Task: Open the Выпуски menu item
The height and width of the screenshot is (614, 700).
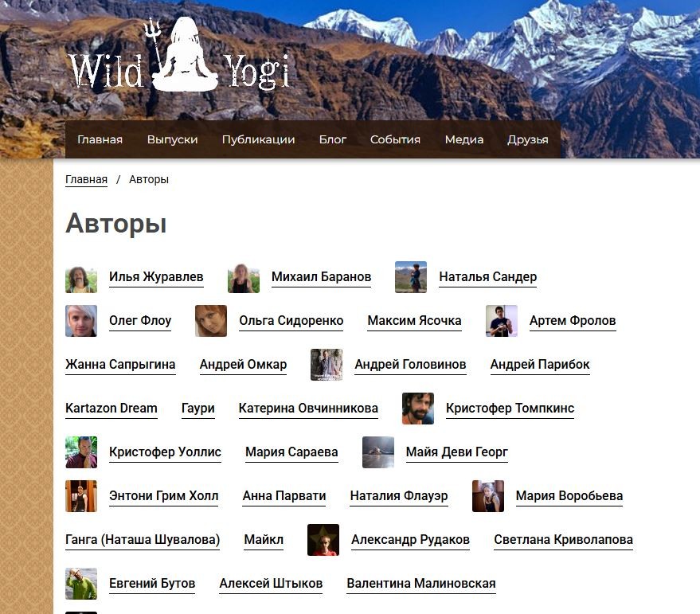Action: tap(172, 140)
